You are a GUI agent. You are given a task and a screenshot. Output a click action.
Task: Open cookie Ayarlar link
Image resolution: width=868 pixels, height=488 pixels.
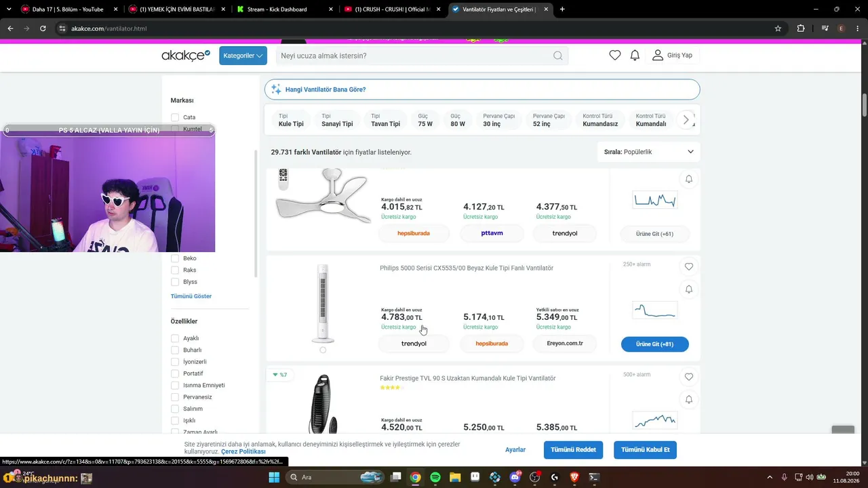[515, 449]
